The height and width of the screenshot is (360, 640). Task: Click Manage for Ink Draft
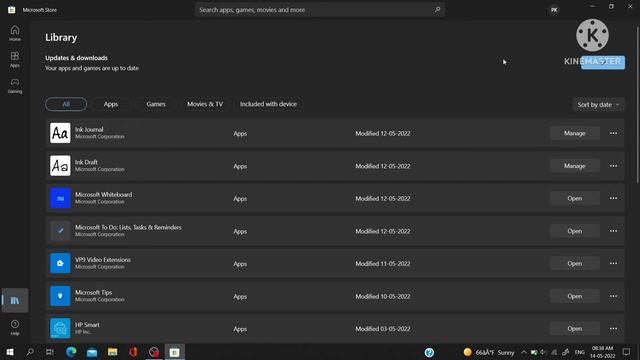(x=574, y=166)
